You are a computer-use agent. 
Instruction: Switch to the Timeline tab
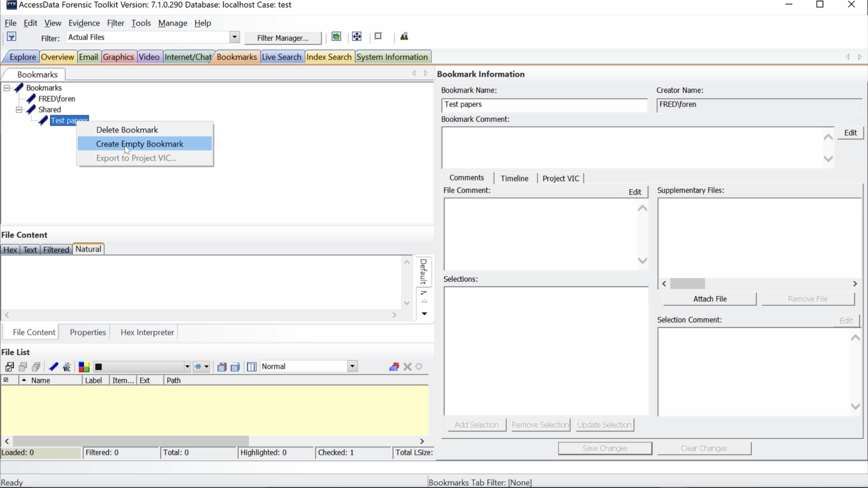click(514, 178)
